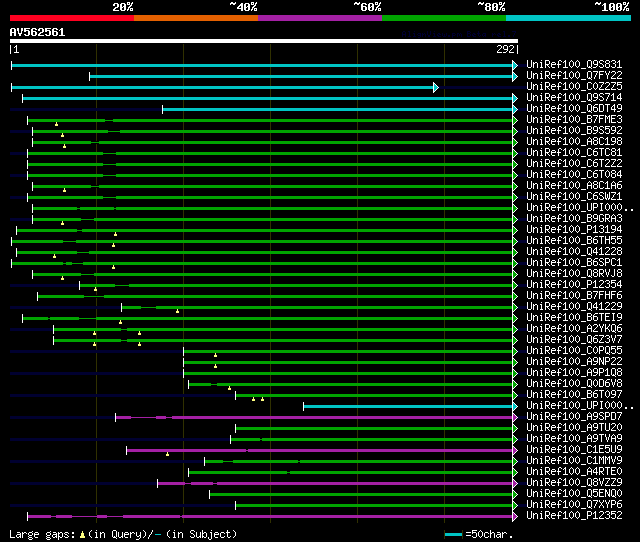Select the UniRef100_P12352 label
The width and height of the screenshot is (640, 542).
pos(574,516)
